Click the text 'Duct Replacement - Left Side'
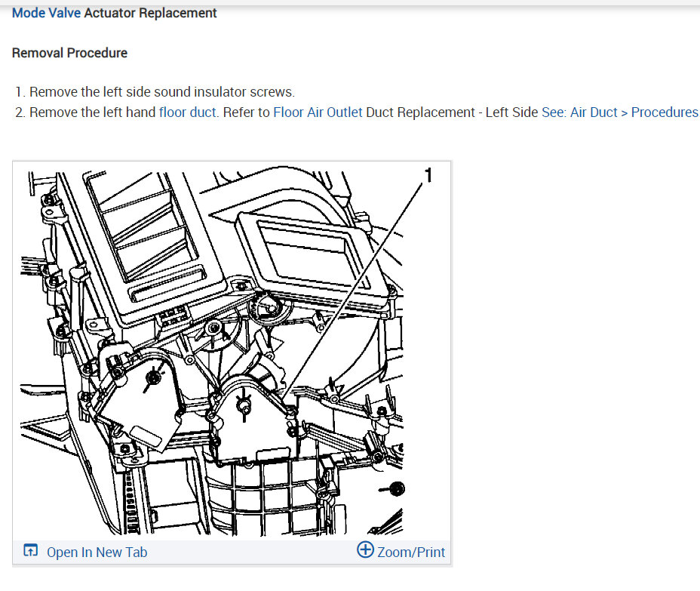 pos(452,112)
